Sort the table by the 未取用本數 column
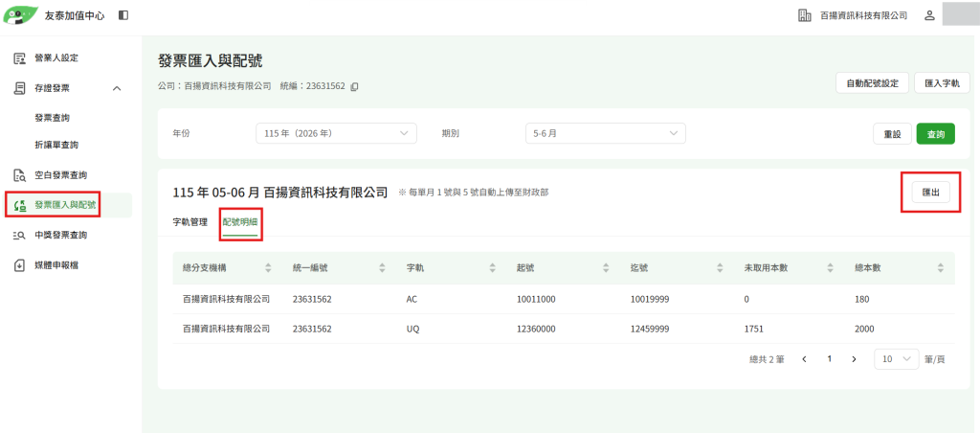Image resolution: width=980 pixels, height=433 pixels. coord(830,268)
